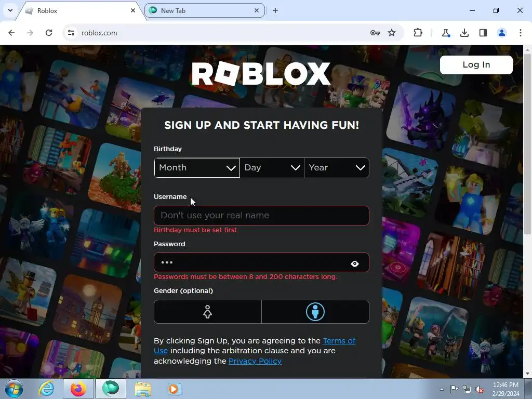
Task: Open the media player taskbar icon
Action: tap(175, 389)
